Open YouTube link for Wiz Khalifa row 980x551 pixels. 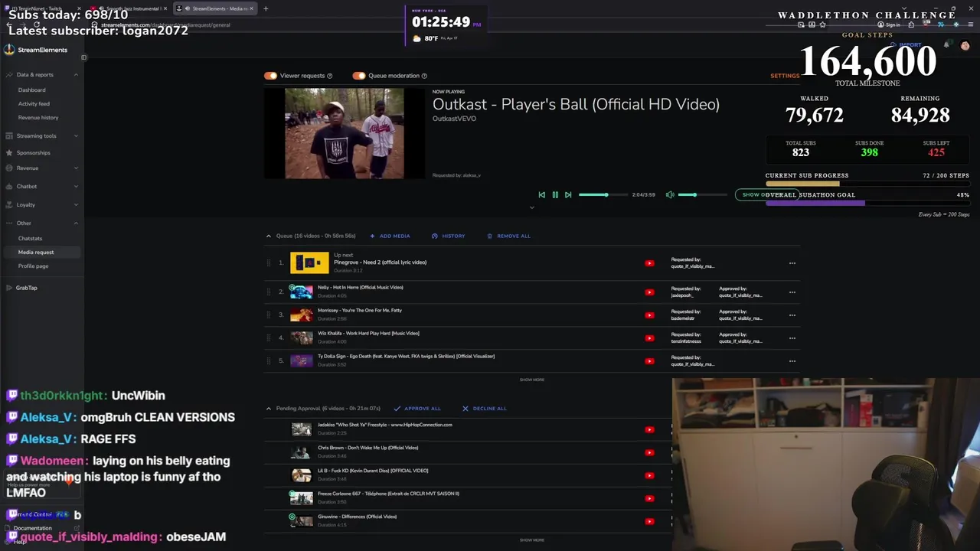[649, 338]
